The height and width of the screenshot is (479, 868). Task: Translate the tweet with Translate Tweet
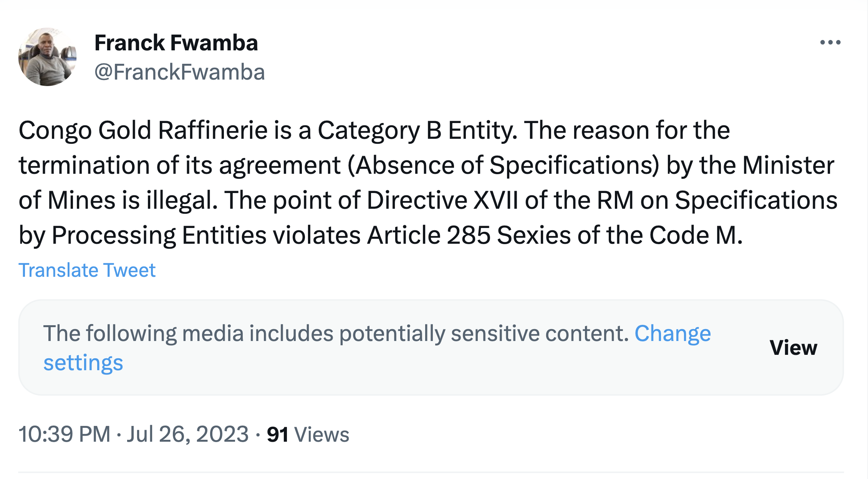(x=87, y=270)
